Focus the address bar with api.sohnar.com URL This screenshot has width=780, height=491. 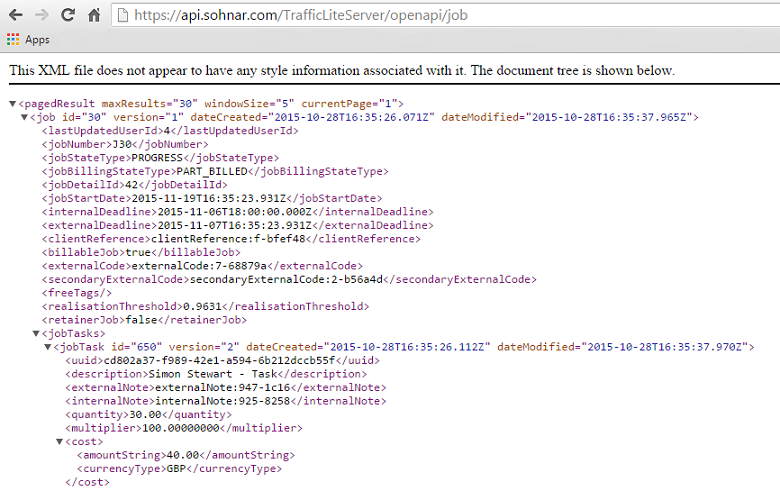(x=400, y=16)
